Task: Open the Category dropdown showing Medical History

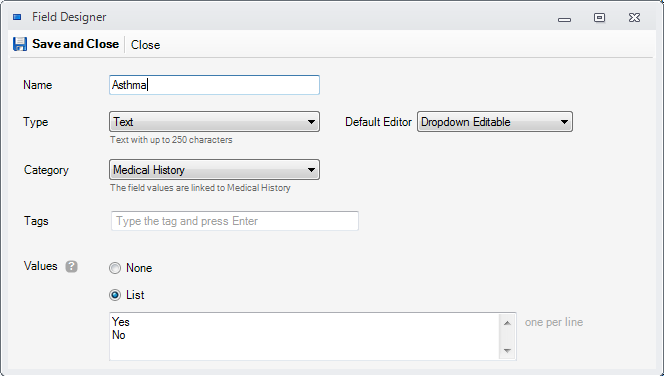Action: [214, 170]
